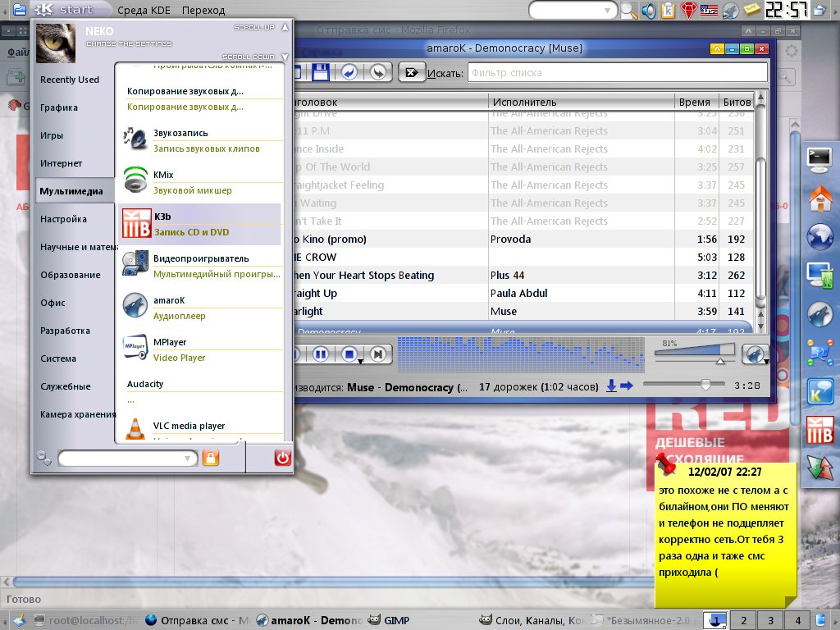Viewport: 840px width, 630px height.
Task: Open the Звукозапись sound recorder entry
Action: pyautogui.click(x=201, y=140)
